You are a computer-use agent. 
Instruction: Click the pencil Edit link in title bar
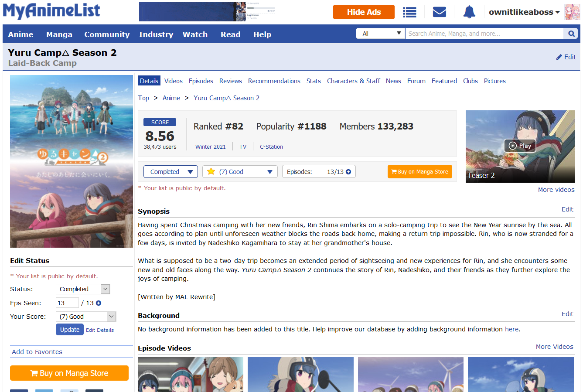[566, 57]
